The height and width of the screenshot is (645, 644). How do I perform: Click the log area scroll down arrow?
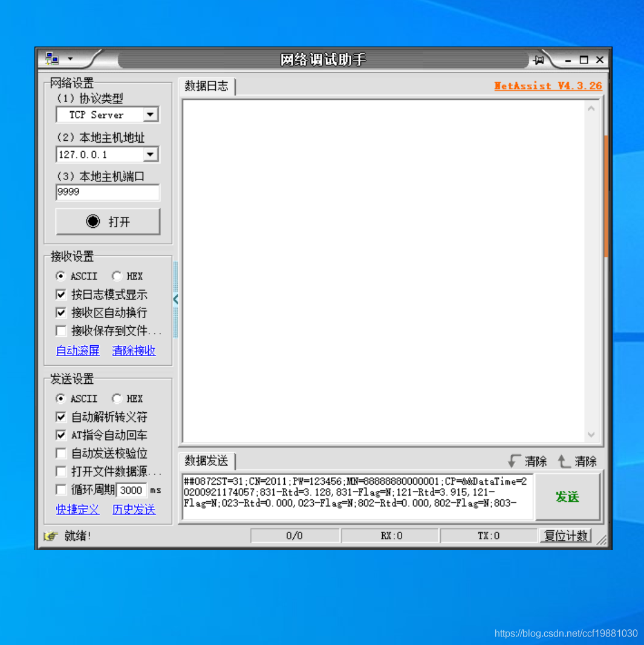591,435
